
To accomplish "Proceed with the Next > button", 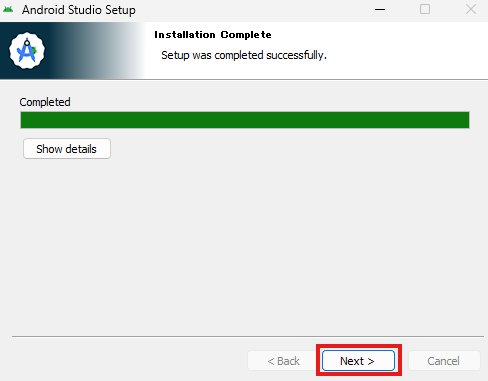I will pos(358,361).
